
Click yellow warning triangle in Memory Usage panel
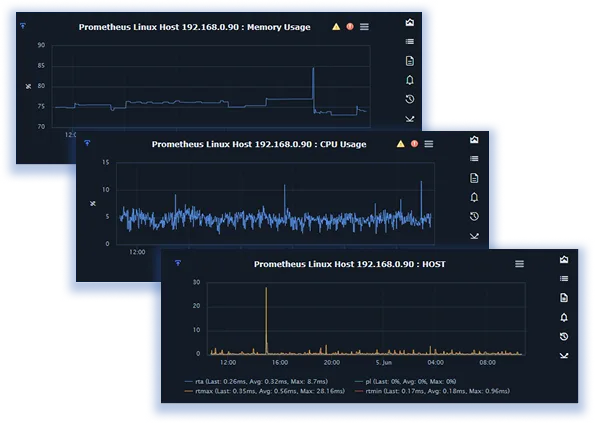(336, 27)
